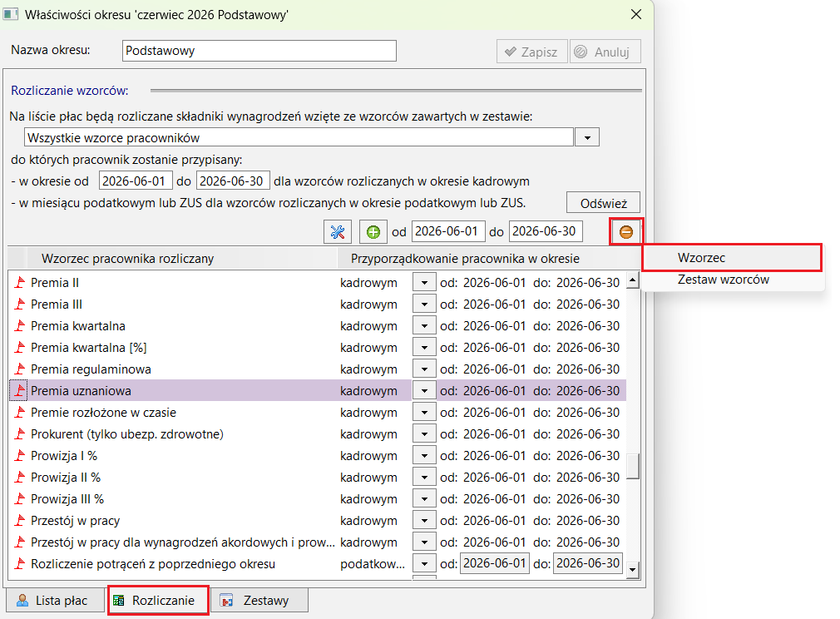Click the red flag icon beside Premia II
Image resolution: width=840 pixels, height=619 pixels.
point(20,282)
